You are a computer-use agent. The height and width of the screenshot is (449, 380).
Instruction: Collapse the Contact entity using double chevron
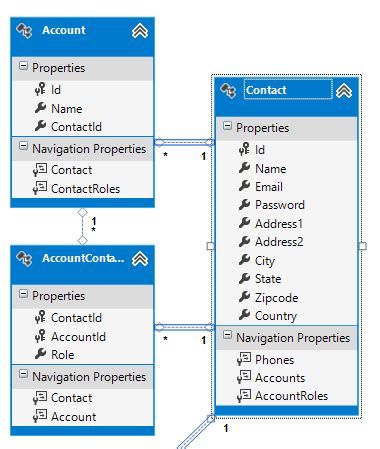point(344,91)
